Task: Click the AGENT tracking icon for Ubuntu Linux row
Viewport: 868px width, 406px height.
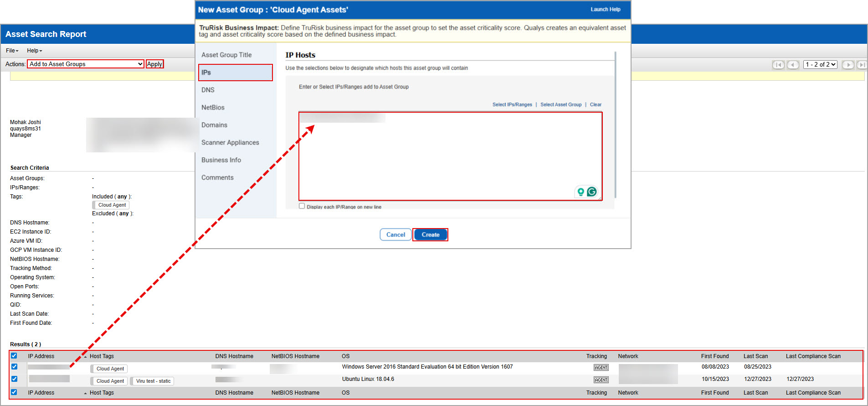Action: click(x=601, y=380)
